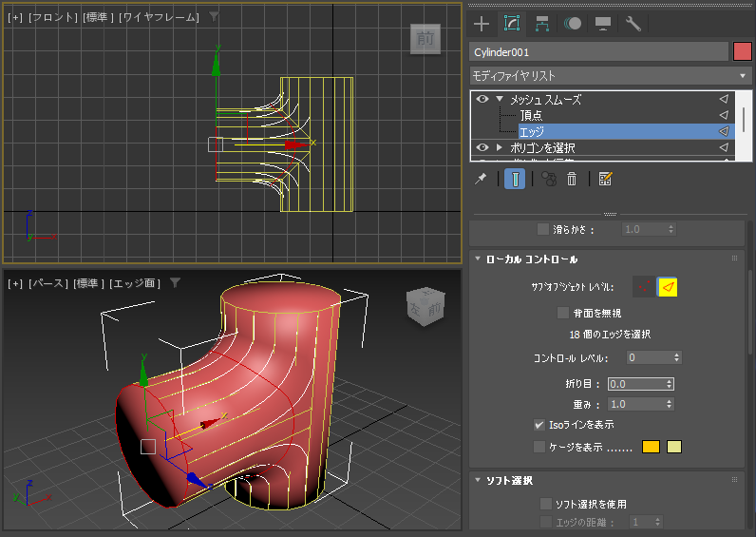756x537 pixels.
Task: Open the [エッジ面] shading menu
Action: tap(135, 283)
